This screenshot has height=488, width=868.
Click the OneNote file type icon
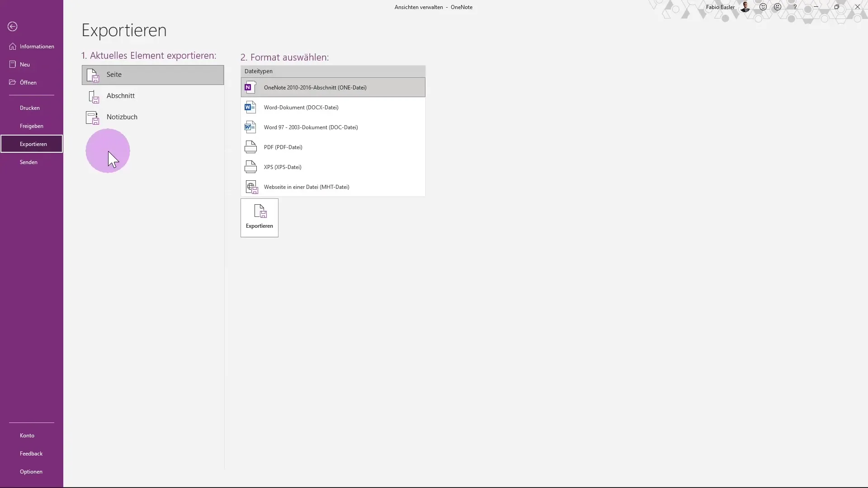(250, 87)
